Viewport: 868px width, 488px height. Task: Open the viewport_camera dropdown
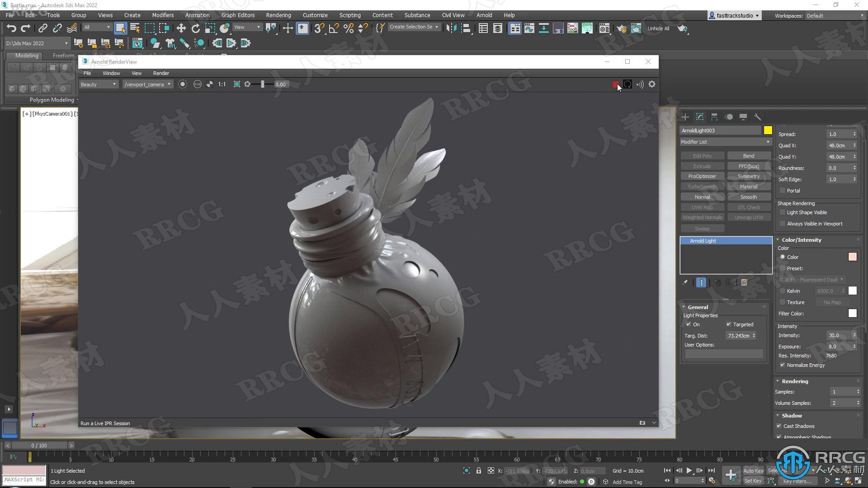(148, 84)
